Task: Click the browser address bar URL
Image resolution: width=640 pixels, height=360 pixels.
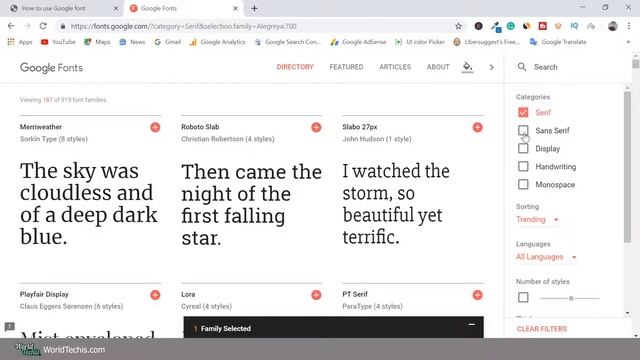Action: tap(183, 26)
